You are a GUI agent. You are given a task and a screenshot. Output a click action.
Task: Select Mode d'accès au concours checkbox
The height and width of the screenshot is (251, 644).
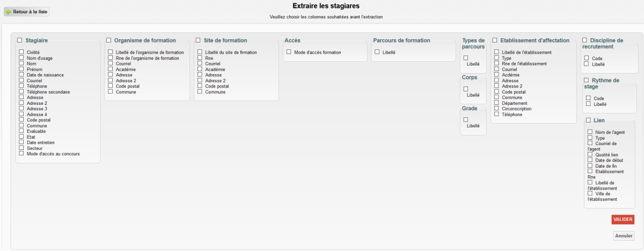pos(21,153)
